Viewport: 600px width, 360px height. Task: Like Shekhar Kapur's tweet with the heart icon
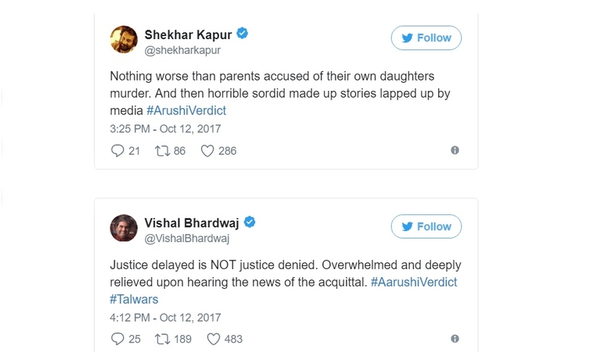(207, 151)
